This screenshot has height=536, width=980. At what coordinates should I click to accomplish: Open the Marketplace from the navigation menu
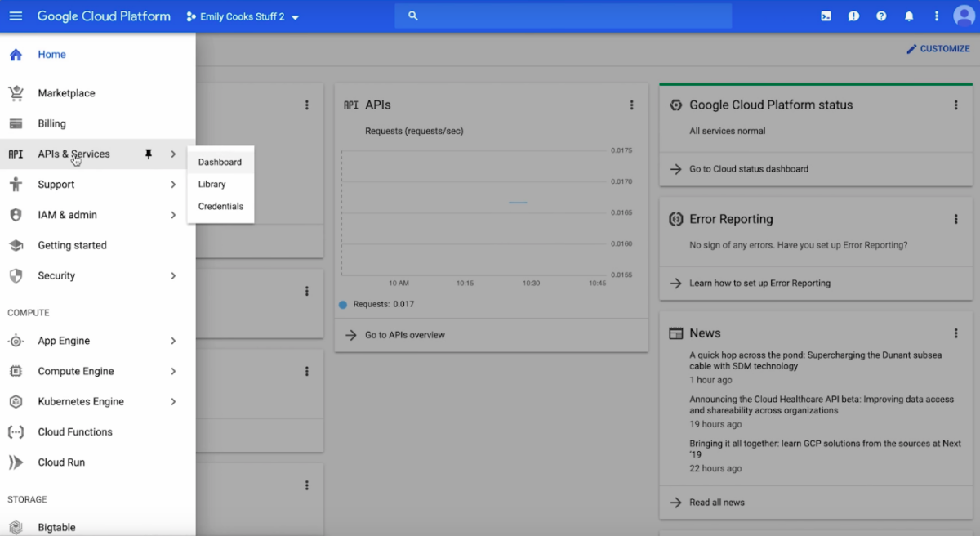coord(66,92)
